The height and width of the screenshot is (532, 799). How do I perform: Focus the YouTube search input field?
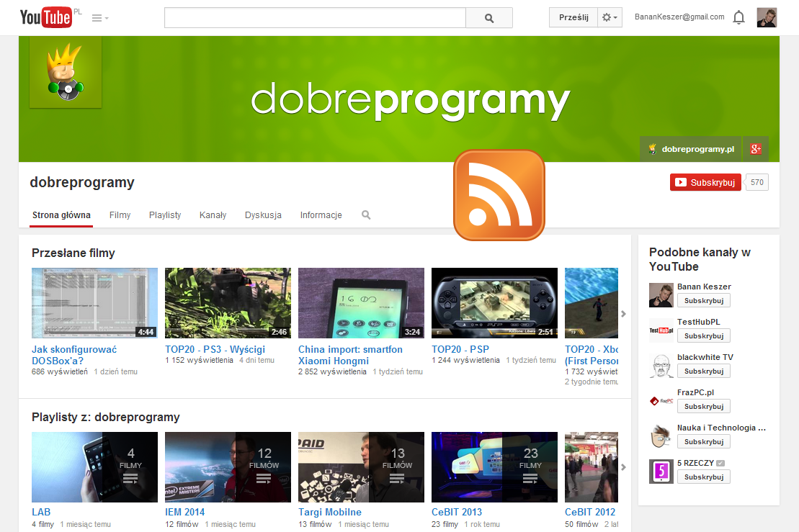point(315,18)
